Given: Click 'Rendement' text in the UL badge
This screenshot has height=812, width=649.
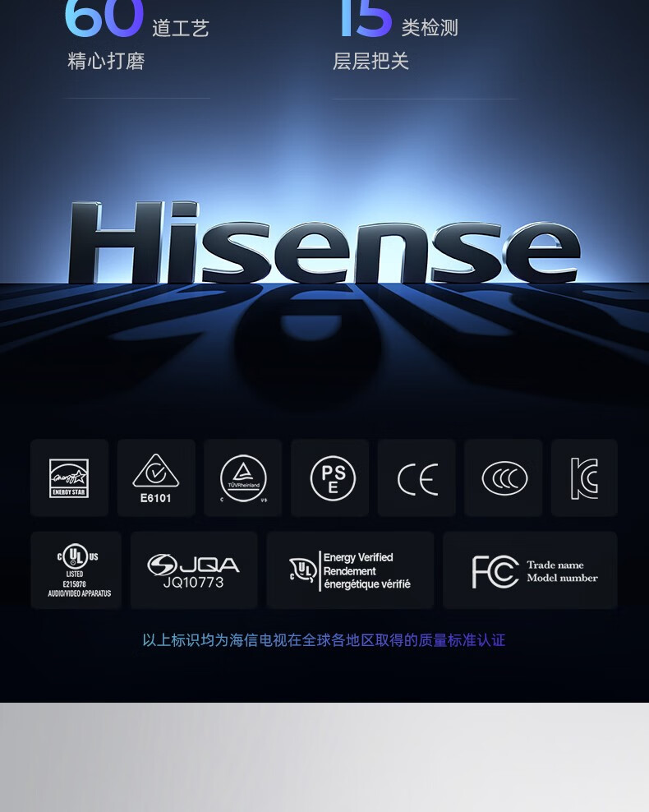Looking at the screenshot, I should click(x=349, y=571).
